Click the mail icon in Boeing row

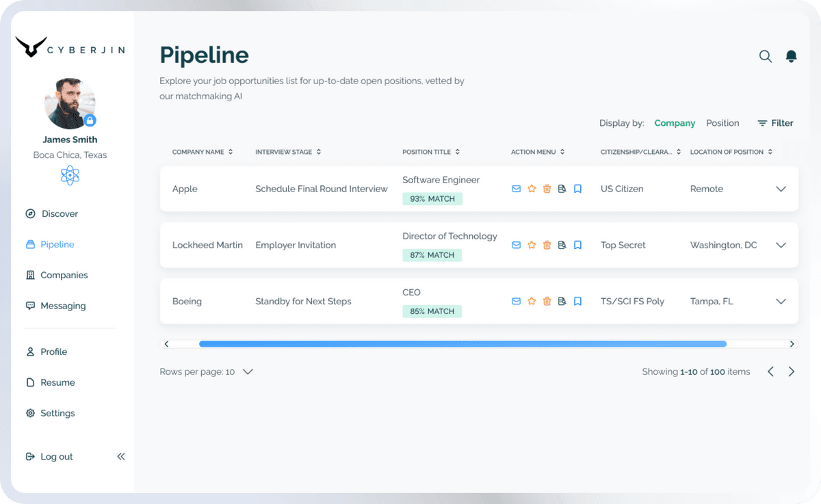(517, 301)
